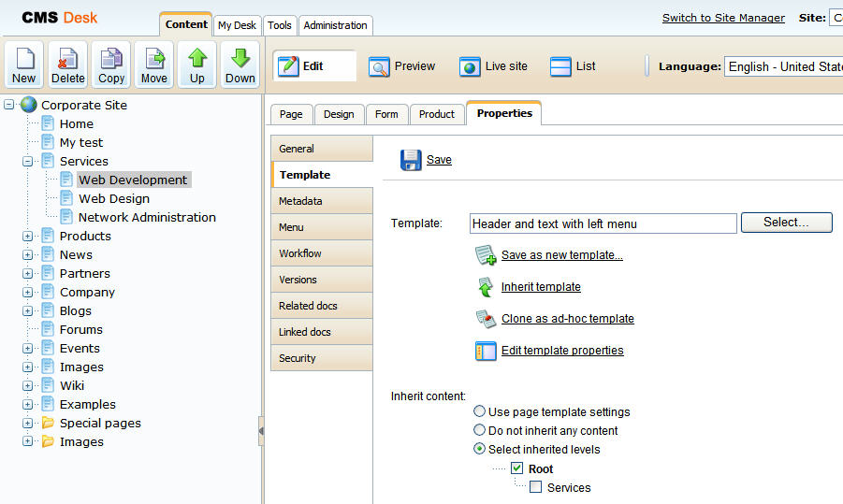Open Metadata properties section

[x=322, y=201]
